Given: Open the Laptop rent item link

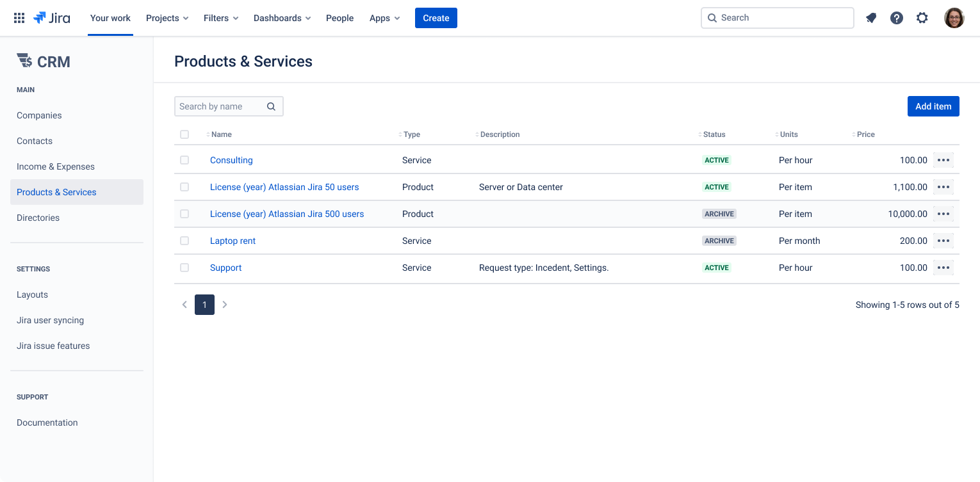Looking at the screenshot, I should [x=233, y=241].
